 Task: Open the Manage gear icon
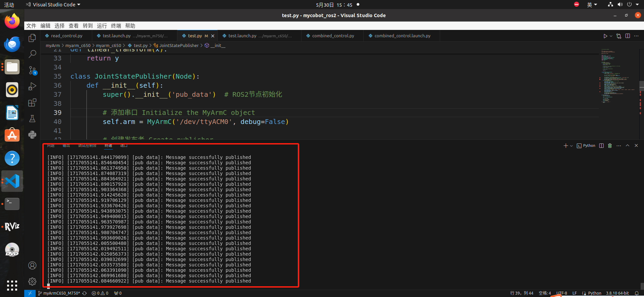(x=32, y=282)
